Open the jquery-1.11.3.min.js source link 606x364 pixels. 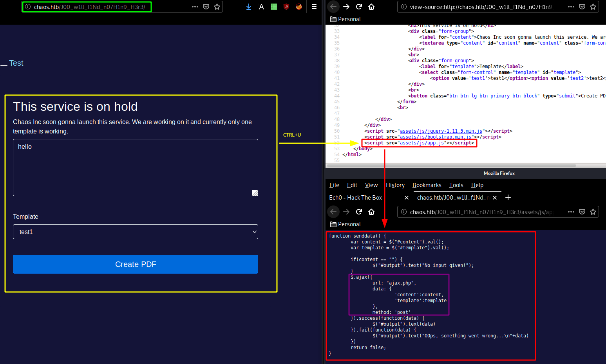tap(441, 131)
